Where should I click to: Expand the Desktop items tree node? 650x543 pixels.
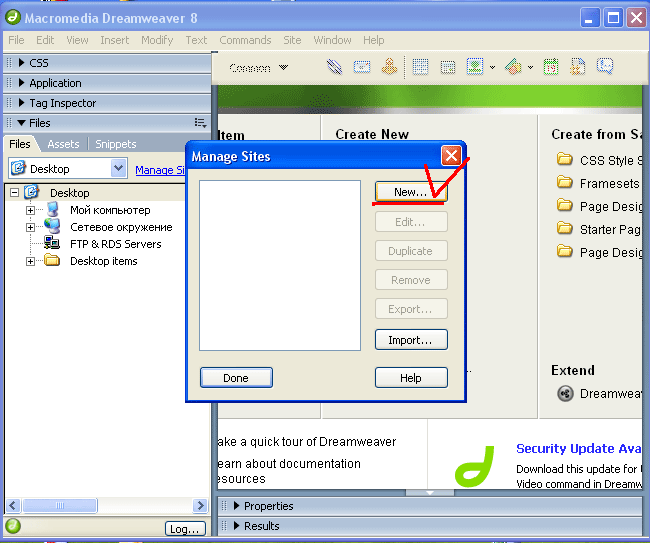30,261
